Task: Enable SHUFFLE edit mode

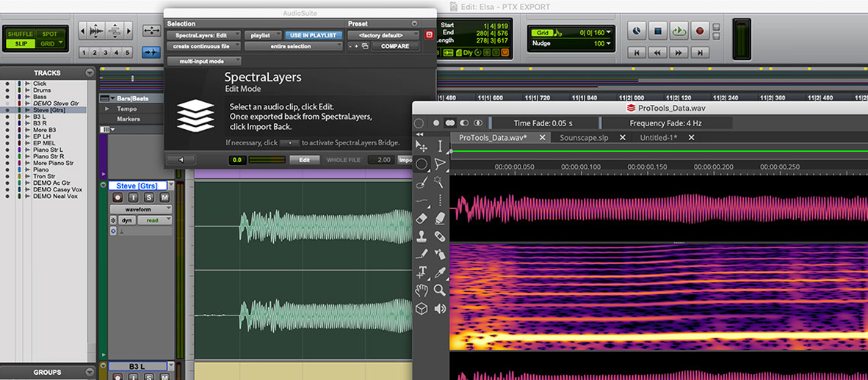Action: (21, 34)
